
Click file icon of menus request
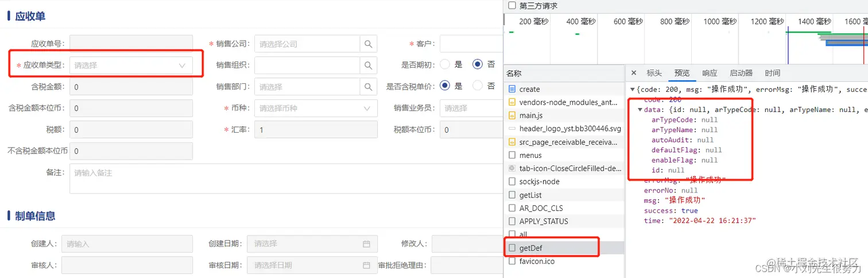(x=512, y=155)
